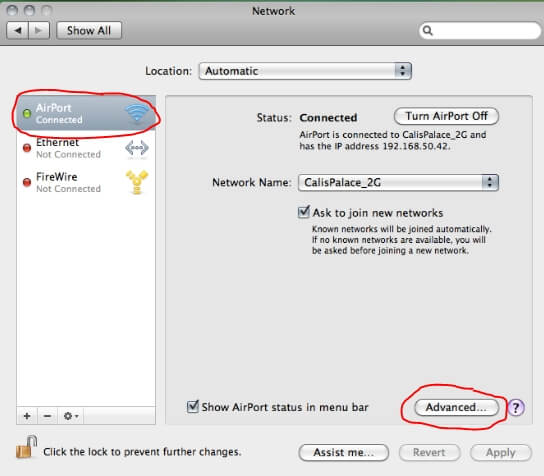
Task: Click the back arrow navigation button
Action: 17,31
